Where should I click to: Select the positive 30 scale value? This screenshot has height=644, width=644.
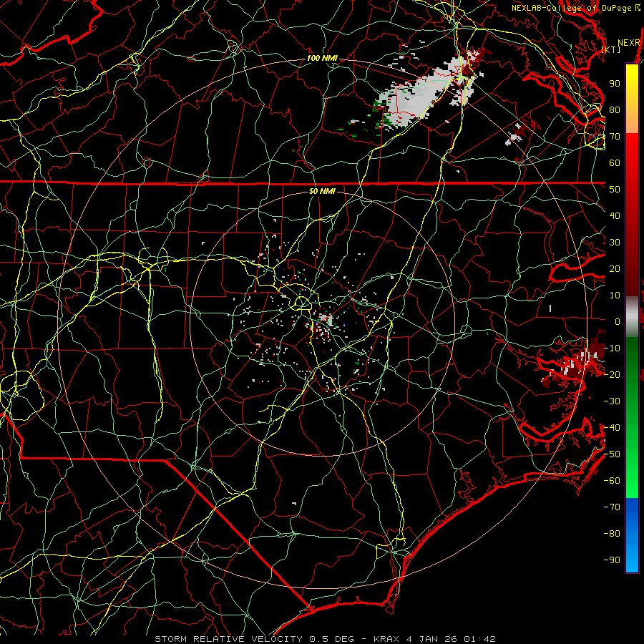(615, 243)
